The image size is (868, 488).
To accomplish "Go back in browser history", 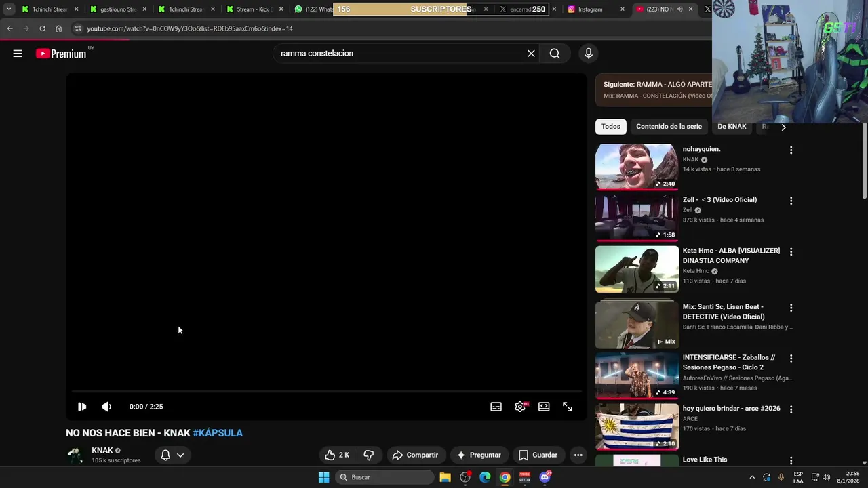I will (9, 28).
